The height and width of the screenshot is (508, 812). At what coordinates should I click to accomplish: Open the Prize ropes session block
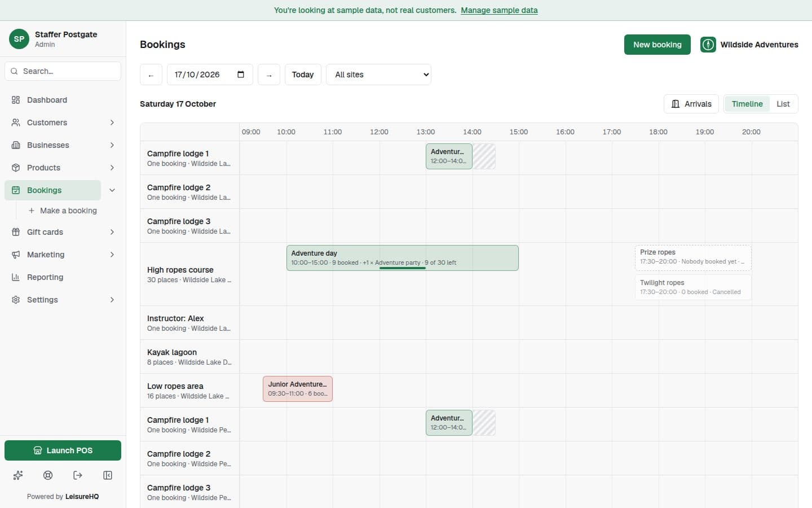pyautogui.click(x=693, y=258)
